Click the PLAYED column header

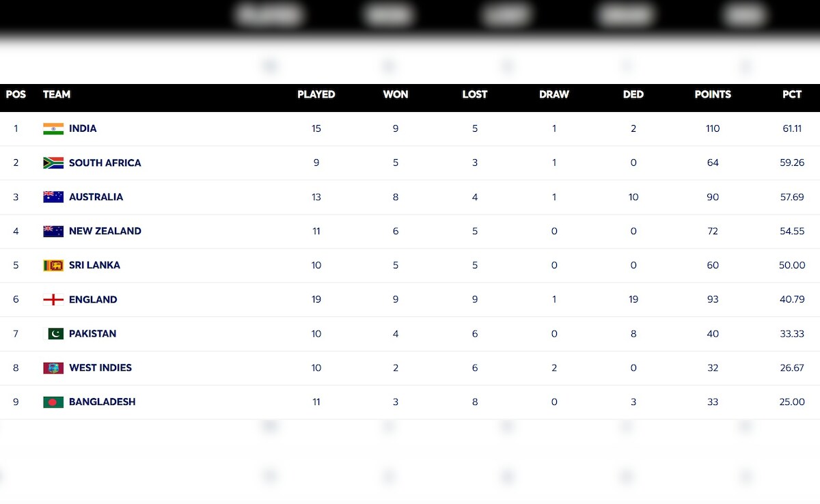tap(316, 94)
